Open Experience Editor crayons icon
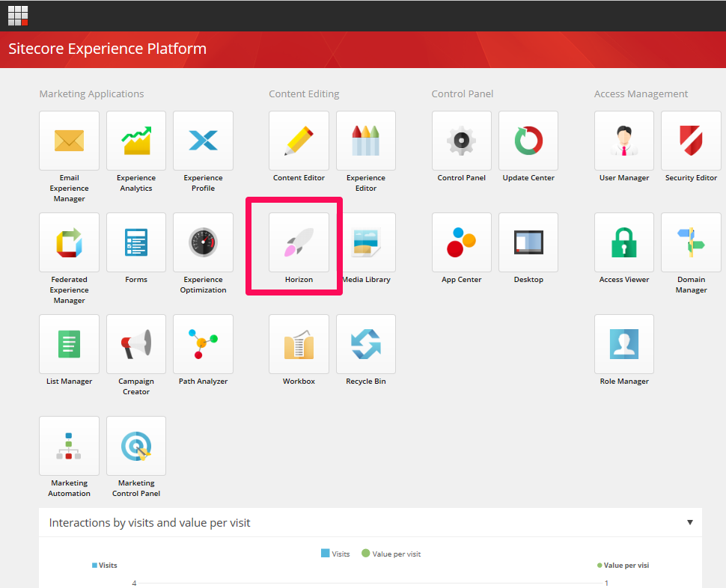This screenshot has width=726, height=588. click(365, 141)
